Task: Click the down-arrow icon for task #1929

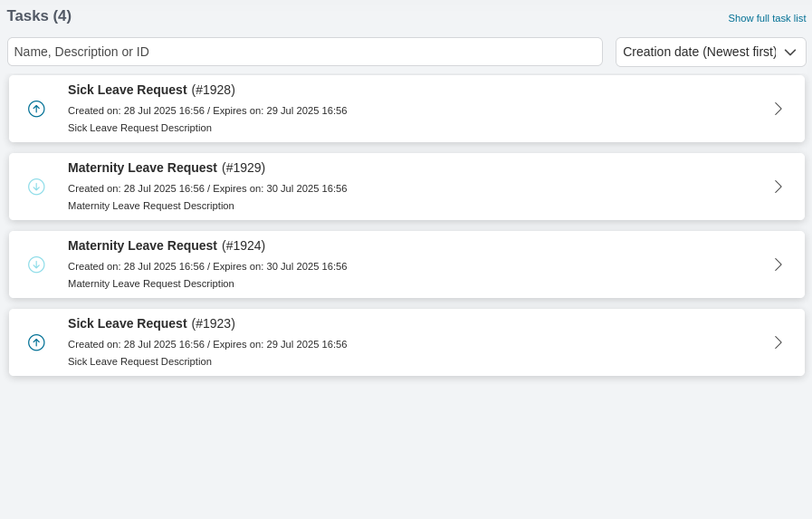Action: pyautogui.click(x=36, y=187)
